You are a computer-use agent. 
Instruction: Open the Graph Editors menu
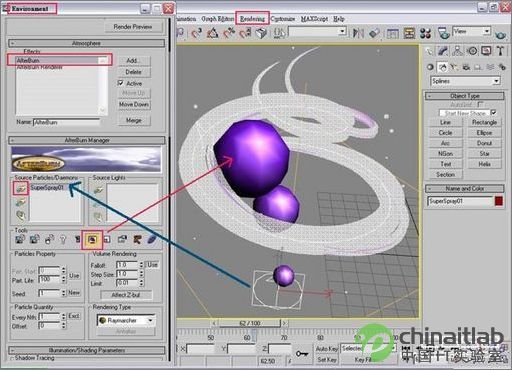click(217, 19)
